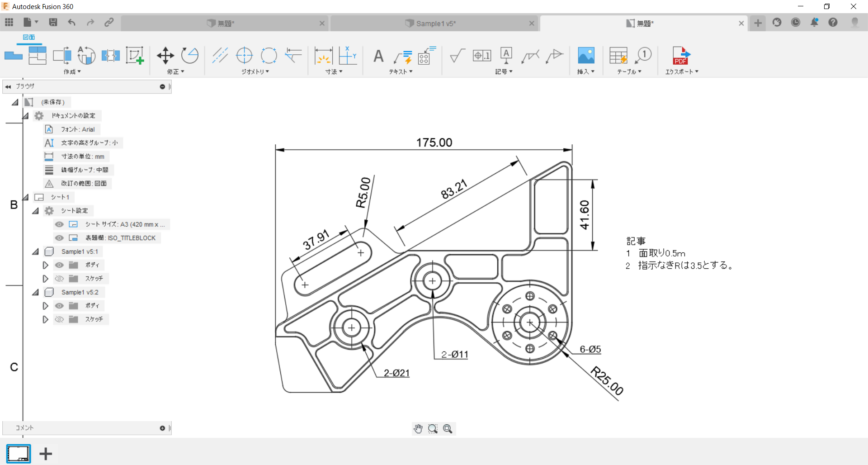Screen dimensions: 868x465
Task: Open the Table group menu
Action: [x=629, y=72]
